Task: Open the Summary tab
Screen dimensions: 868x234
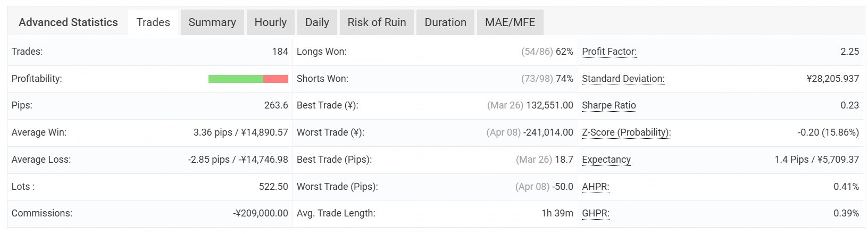Action: pyautogui.click(x=212, y=22)
